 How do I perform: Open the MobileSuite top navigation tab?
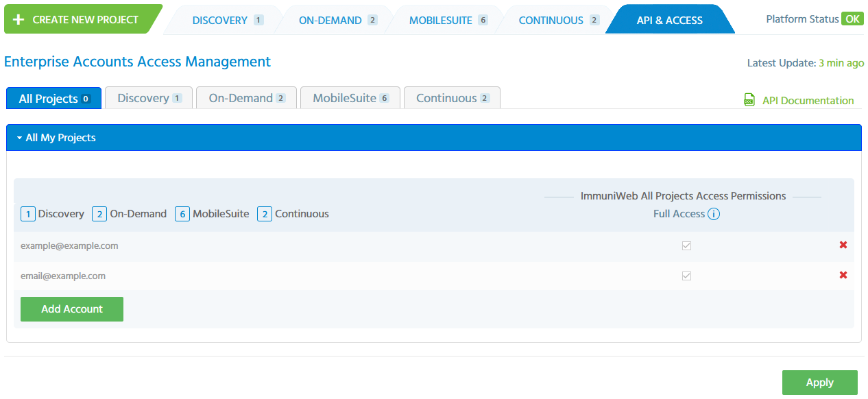click(x=441, y=21)
